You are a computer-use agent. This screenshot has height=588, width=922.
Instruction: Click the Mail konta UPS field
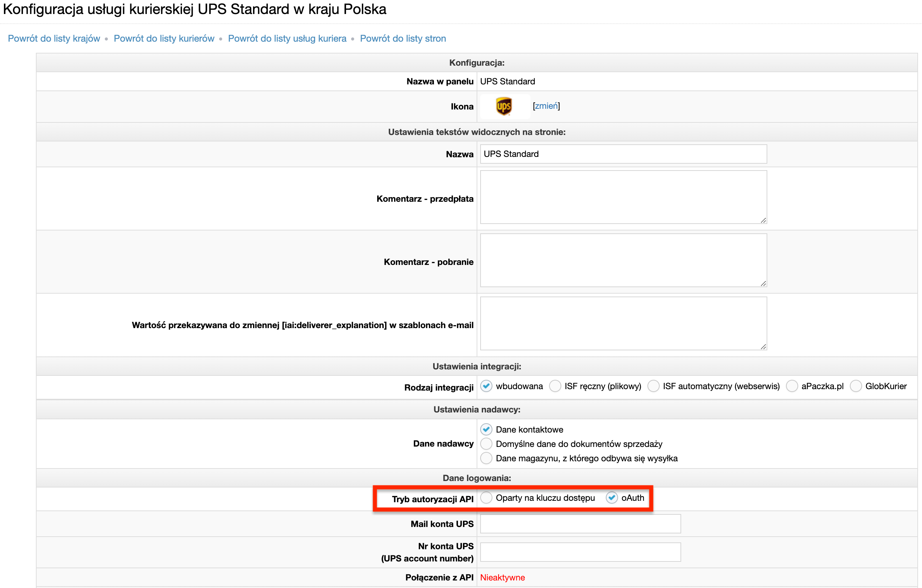pos(580,524)
